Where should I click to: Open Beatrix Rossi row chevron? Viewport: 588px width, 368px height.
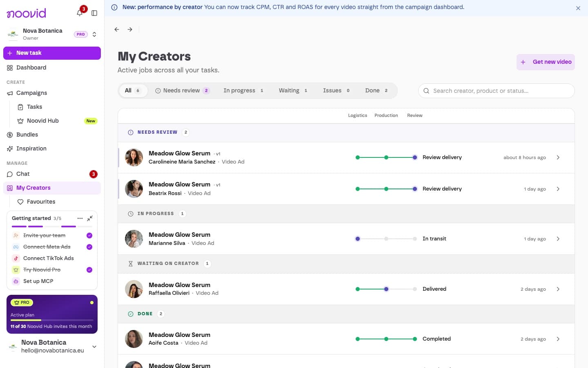[x=558, y=189]
